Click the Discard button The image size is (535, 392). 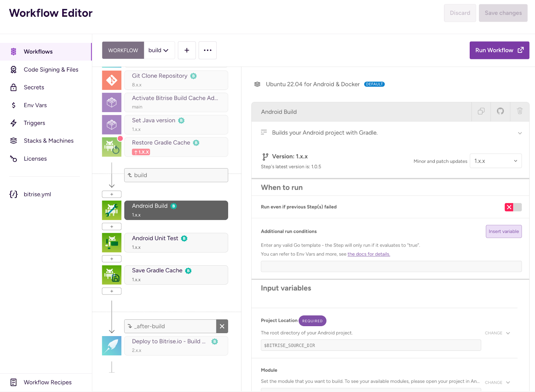[460, 13]
